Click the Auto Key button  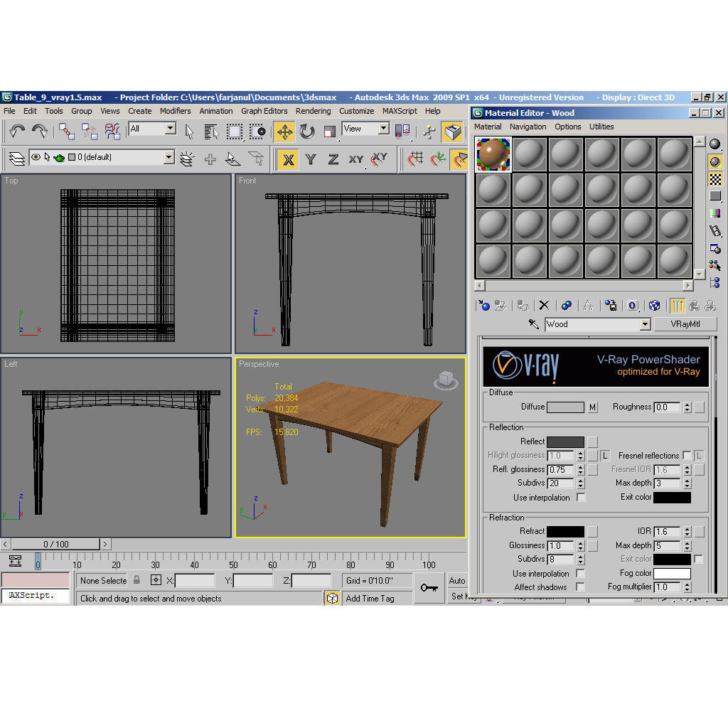tap(457, 580)
